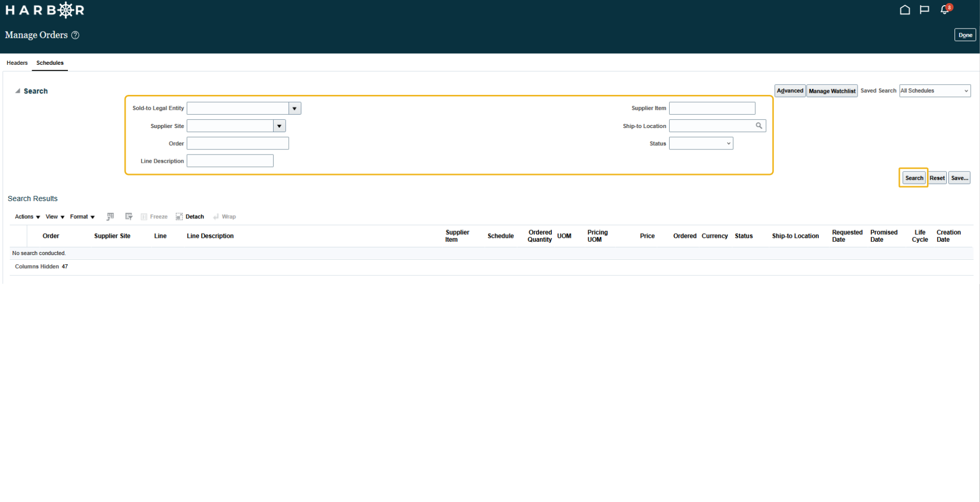Focus the Line Description input field
Screen dimensions: 980x502
pos(230,161)
